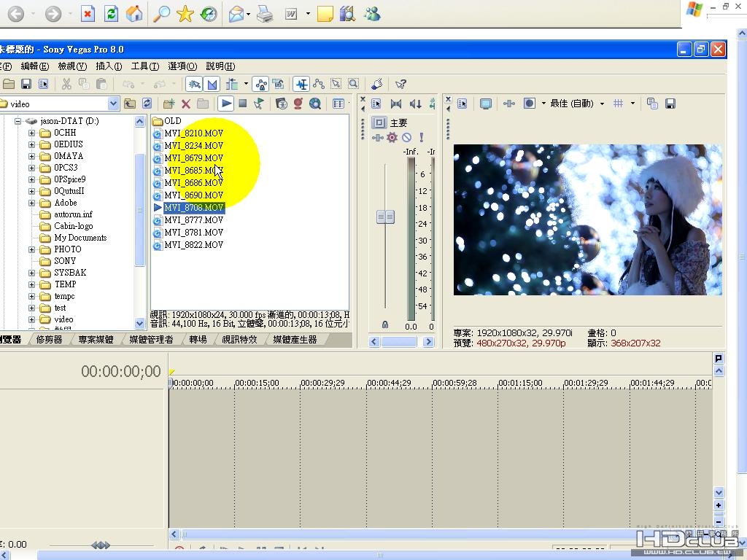The height and width of the screenshot is (560, 747).
Task: Select the Selection Edit tool
Action: (336, 85)
